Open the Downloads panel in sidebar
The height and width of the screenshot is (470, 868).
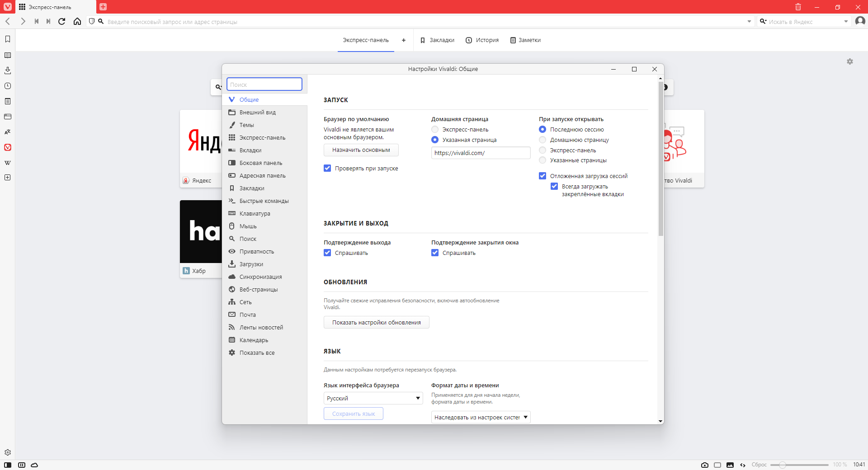[x=8, y=70]
